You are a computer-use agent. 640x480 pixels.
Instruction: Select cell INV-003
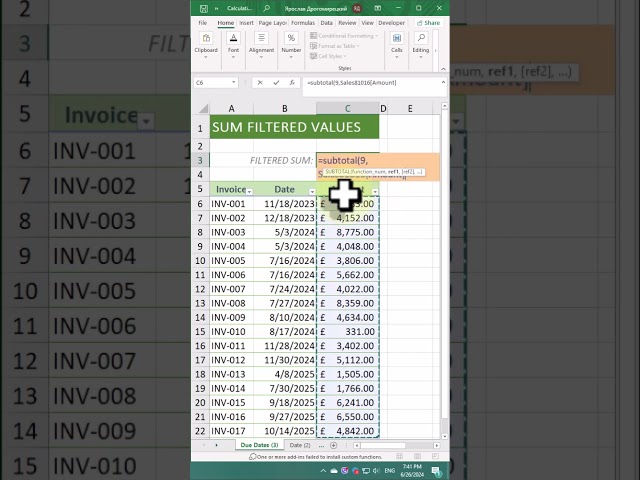pos(231,232)
